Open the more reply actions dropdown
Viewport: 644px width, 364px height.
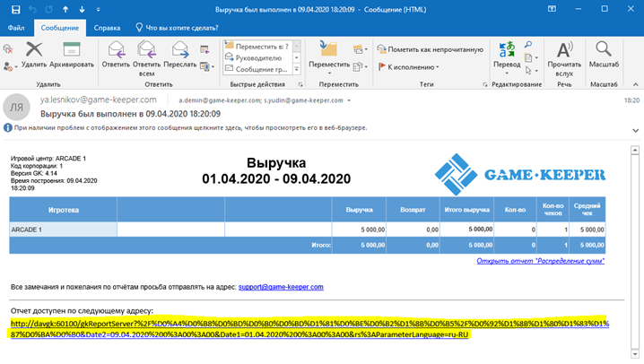(x=207, y=66)
